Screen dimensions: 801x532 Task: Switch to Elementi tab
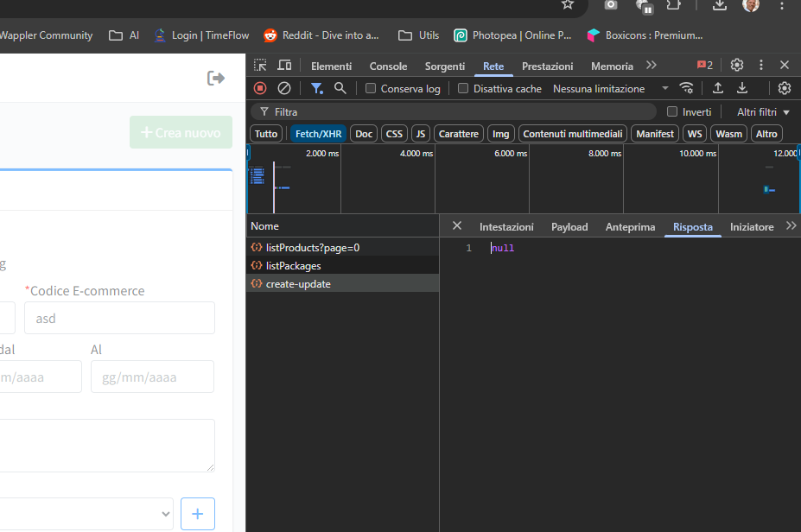click(331, 66)
